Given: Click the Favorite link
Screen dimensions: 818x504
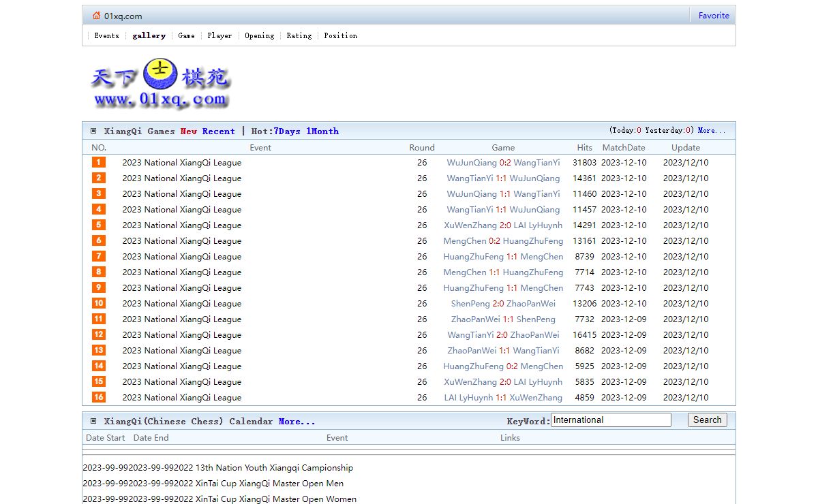Looking at the screenshot, I should [714, 16].
